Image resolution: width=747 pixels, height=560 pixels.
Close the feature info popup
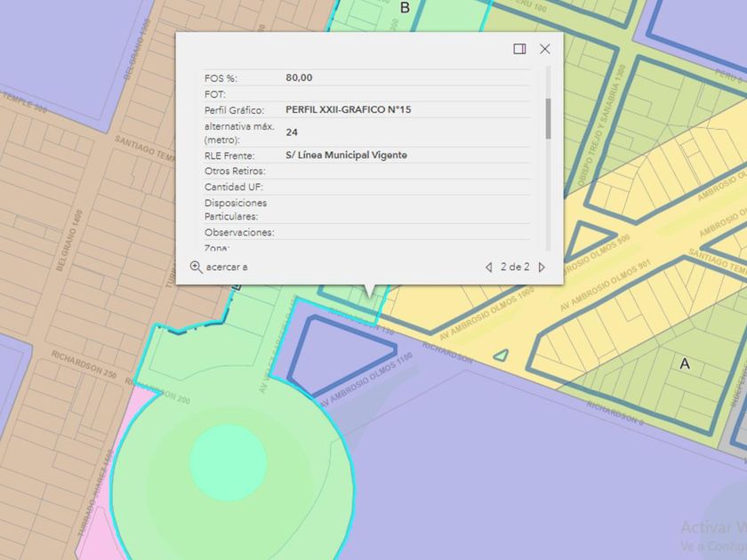[x=545, y=49]
